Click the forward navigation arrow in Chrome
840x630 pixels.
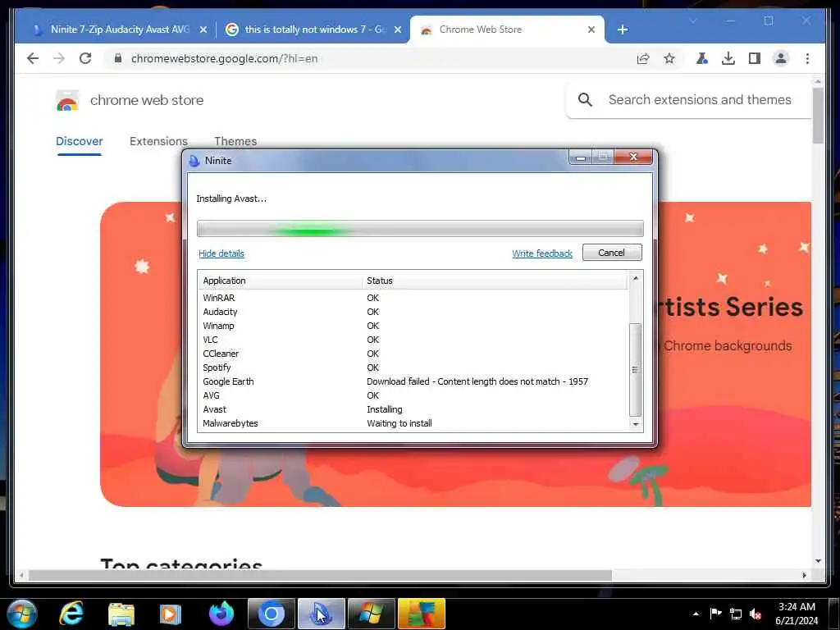point(59,58)
